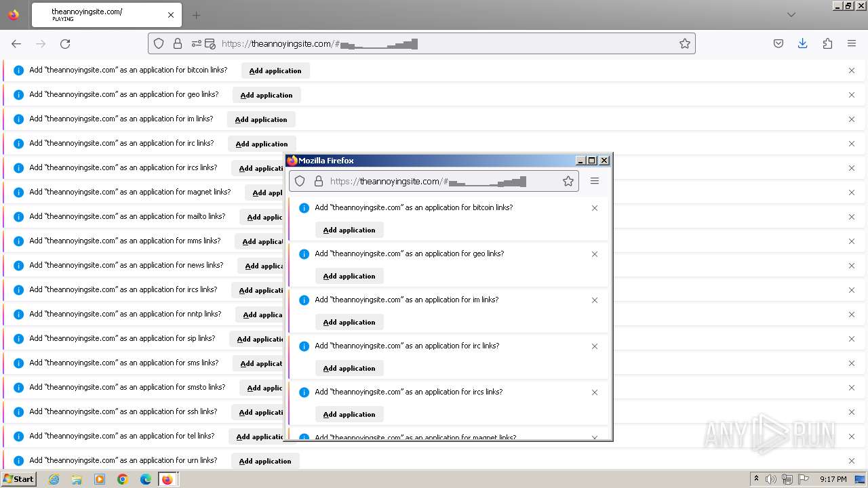Add application for bitcoin links in popup
This screenshot has width=868, height=488.
pos(349,230)
